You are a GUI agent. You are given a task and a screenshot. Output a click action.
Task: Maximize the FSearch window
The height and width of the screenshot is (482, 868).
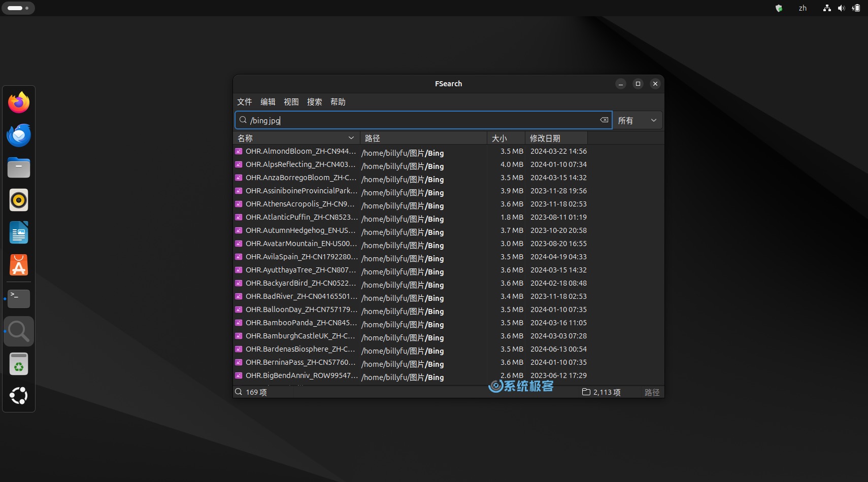coord(638,84)
